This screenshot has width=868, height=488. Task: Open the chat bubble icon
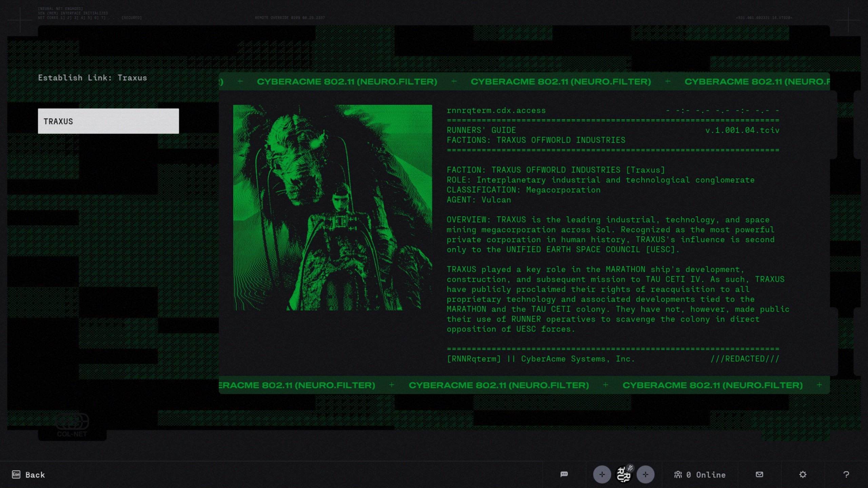click(564, 474)
